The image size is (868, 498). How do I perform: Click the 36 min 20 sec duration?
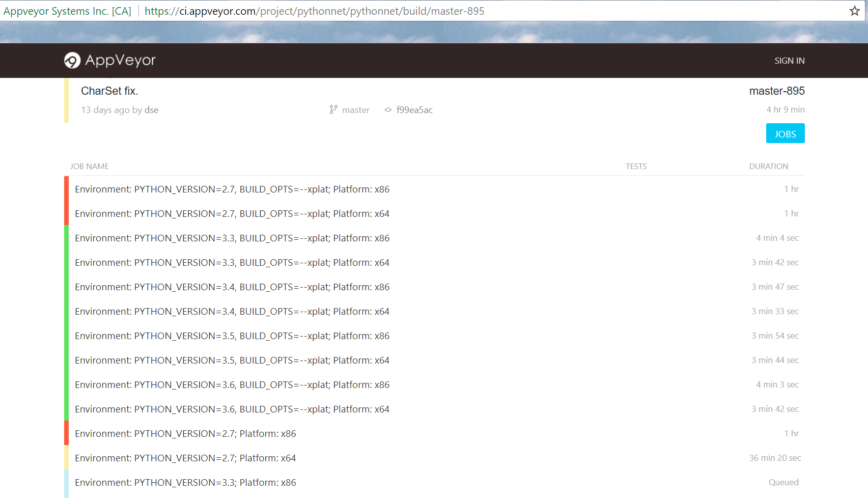click(x=775, y=458)
